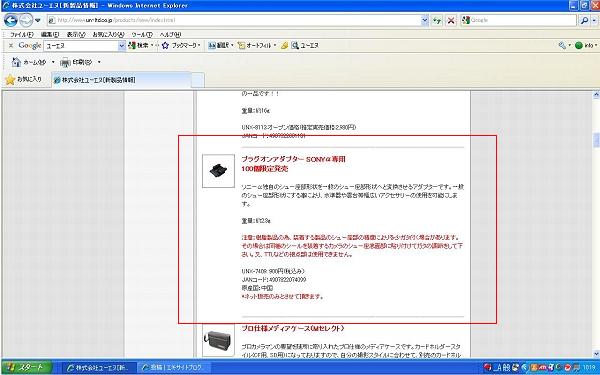The width and height of the screenshot is (600, 375).
Task: Click the greyed Forward arrow button
Action: pos(26,20)
